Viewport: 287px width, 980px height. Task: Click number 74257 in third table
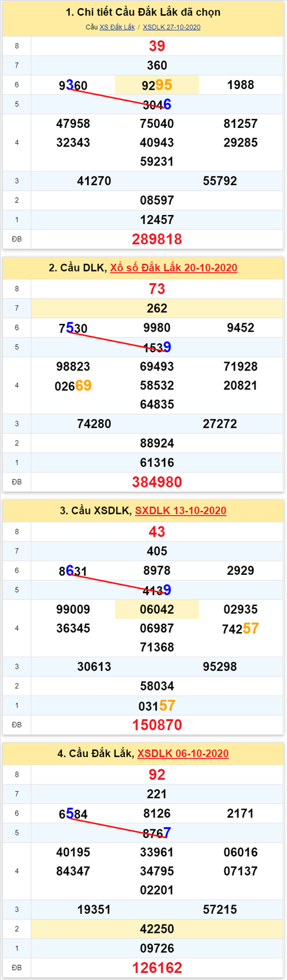point(240,629)
